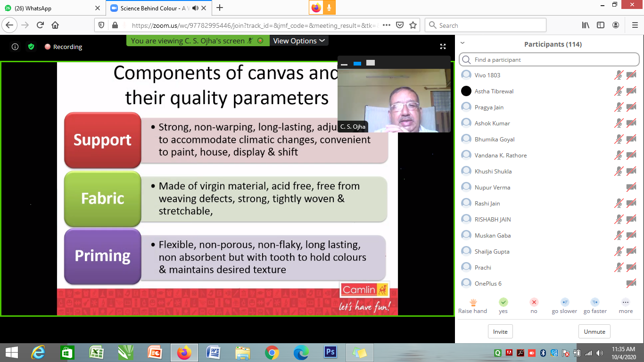Mute the Science Behind Colour tab audio
644x362 pixels.
[196, 8]
